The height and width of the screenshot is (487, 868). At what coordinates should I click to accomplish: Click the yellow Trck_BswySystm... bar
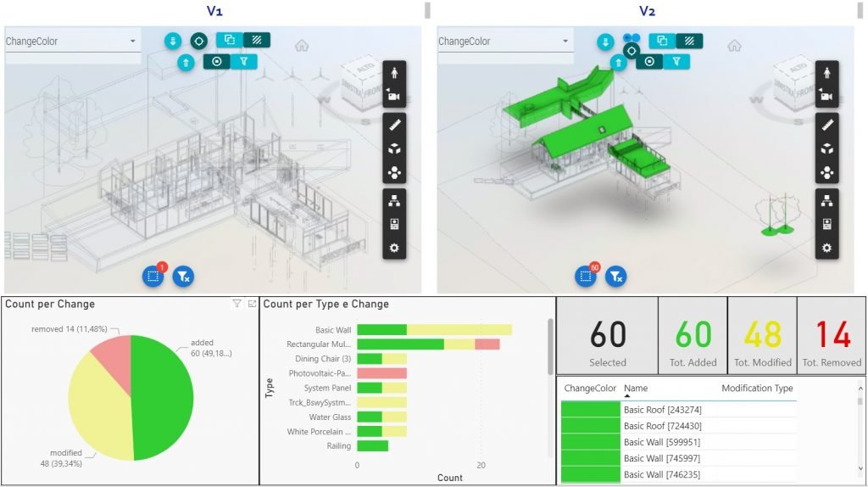coord(382,403)
